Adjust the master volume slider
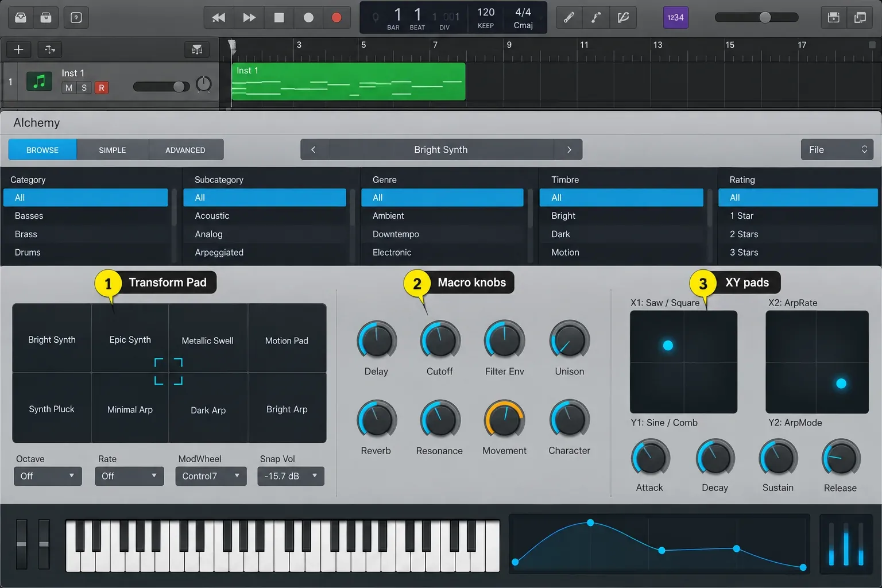The height and width of the screenshot is (588, 882). click(x=756, y=17)
